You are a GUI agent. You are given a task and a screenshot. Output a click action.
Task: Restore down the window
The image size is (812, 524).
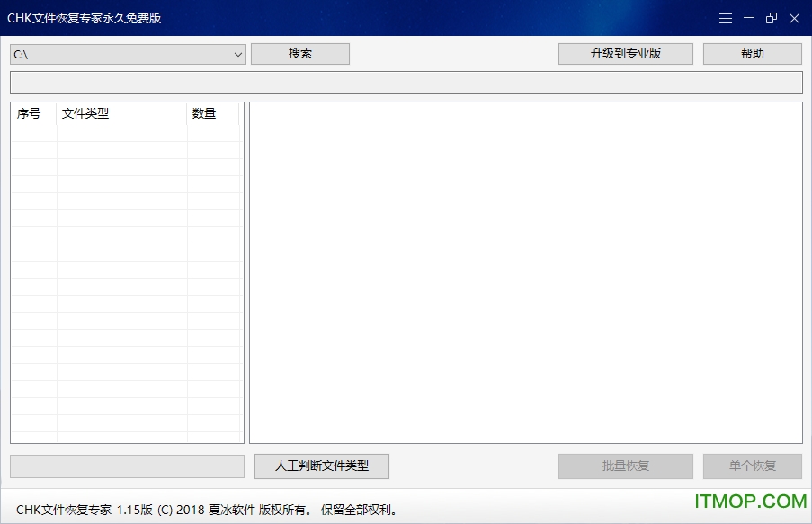point(772,19)
